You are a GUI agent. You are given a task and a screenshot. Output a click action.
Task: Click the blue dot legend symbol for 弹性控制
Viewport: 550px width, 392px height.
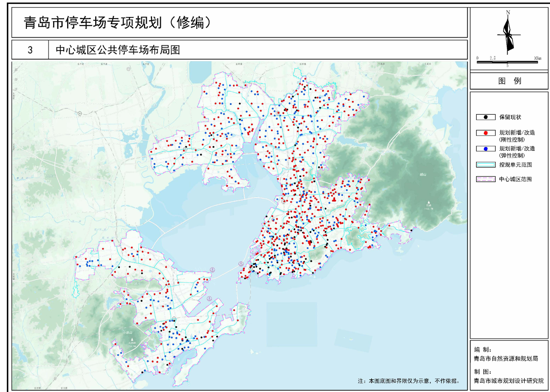486,149
